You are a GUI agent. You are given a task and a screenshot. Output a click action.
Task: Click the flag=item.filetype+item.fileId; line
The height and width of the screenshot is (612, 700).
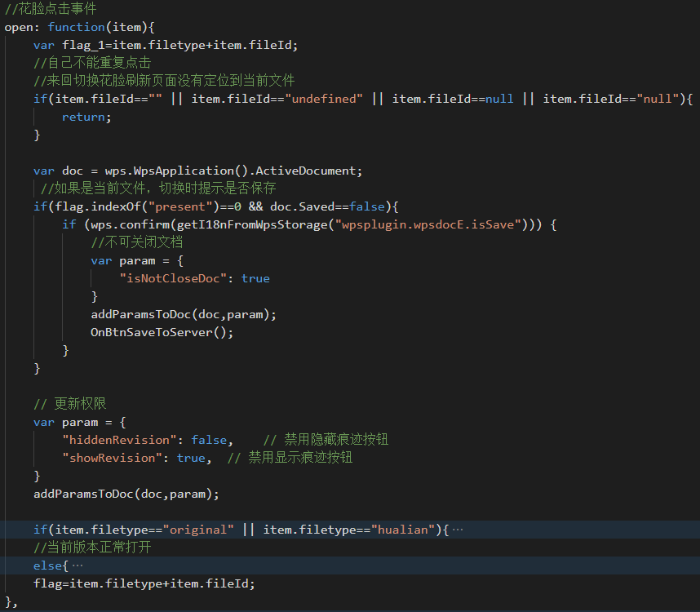click(x=144, y=584)
